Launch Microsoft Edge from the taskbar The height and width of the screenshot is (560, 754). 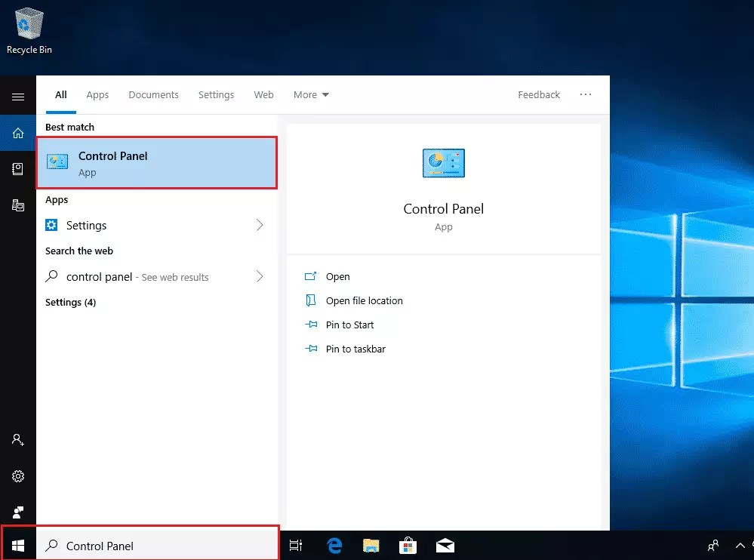click(334, 545)
